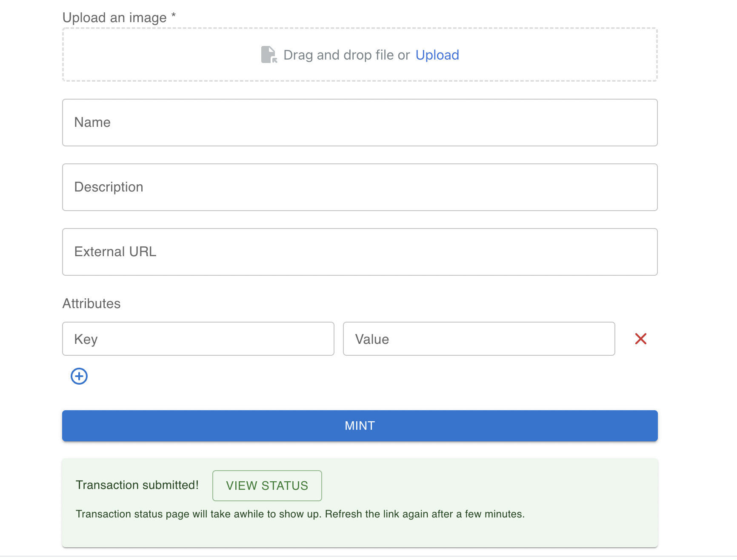Click the file upload document icon

(x=269, y=55)
